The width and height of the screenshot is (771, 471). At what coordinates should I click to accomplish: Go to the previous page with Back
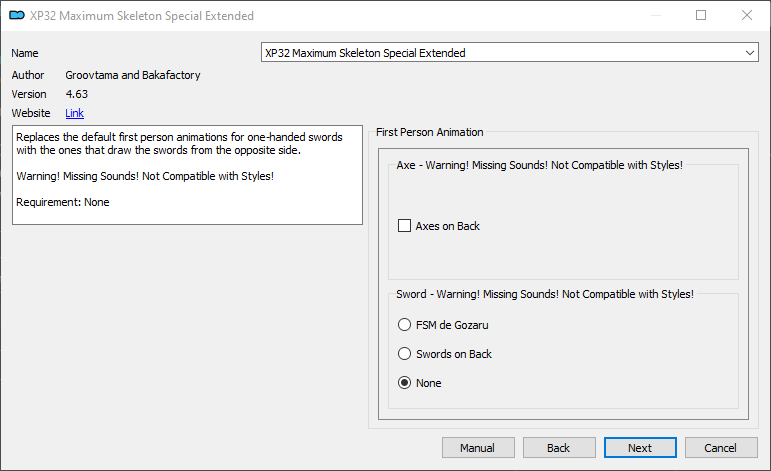coord(559,448)
